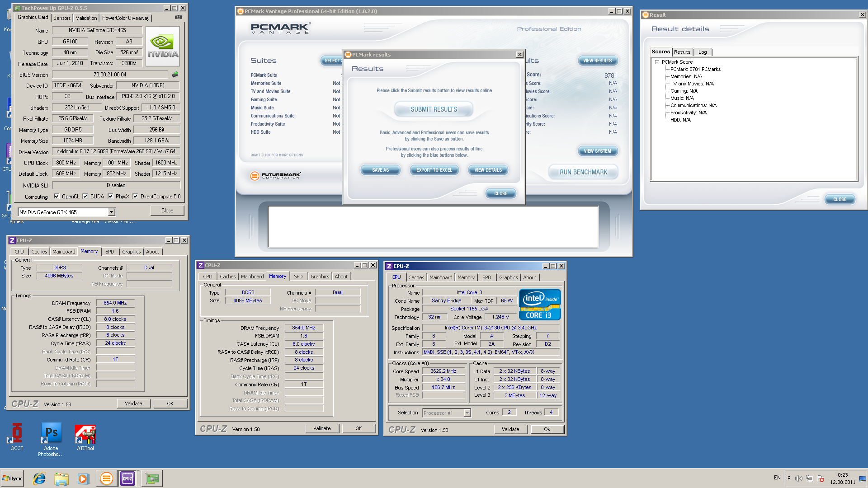Close the PCMark results dialog via Close button
868x488 pixels.
click(x=500, y=193)
